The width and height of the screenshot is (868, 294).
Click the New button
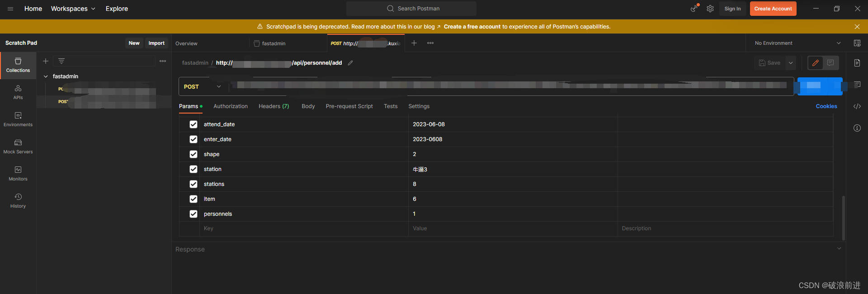[x=134, y=43]
